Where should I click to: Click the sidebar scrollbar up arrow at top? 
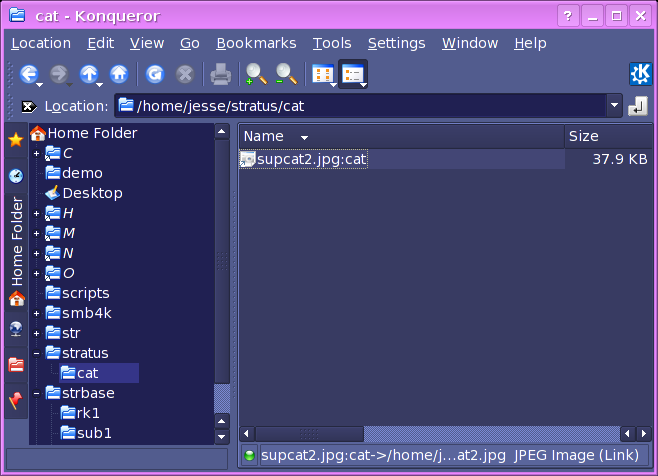coord(222,132)
